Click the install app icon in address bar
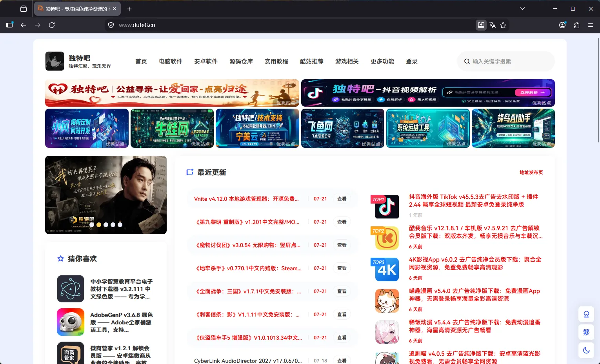Viewport: 600px width, 364px height. [x=481, y=25]
